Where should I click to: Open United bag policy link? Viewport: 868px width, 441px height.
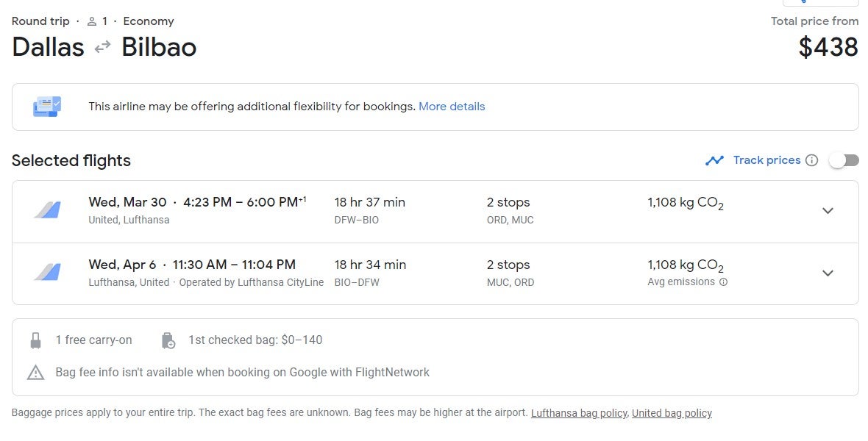(x=672, y=413)
